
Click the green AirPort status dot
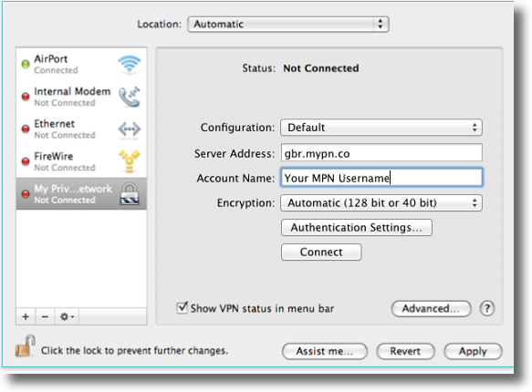(26, 64)
